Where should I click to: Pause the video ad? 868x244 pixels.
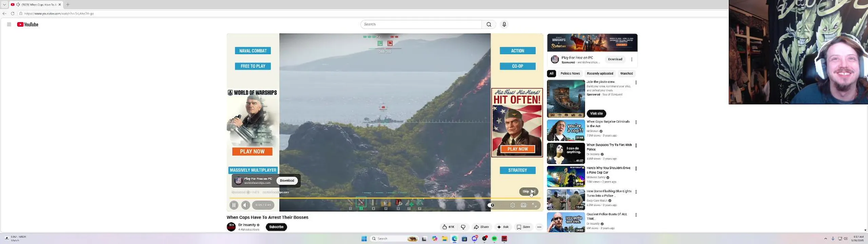coord(234,205)
